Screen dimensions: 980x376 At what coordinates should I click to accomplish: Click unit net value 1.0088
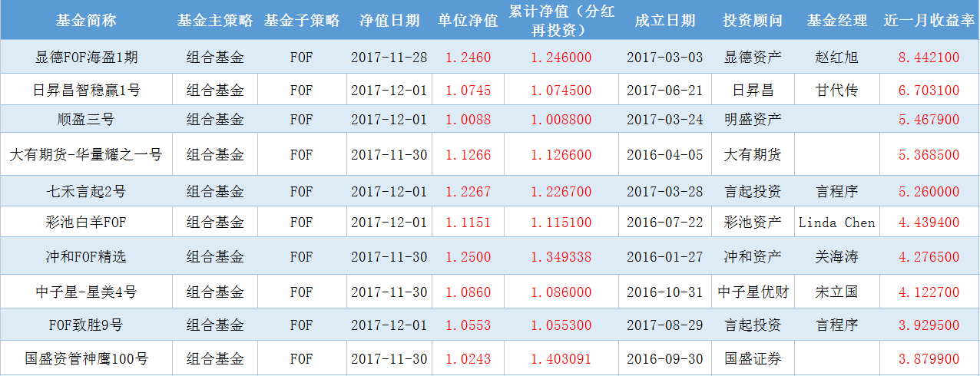coord(468,120)
